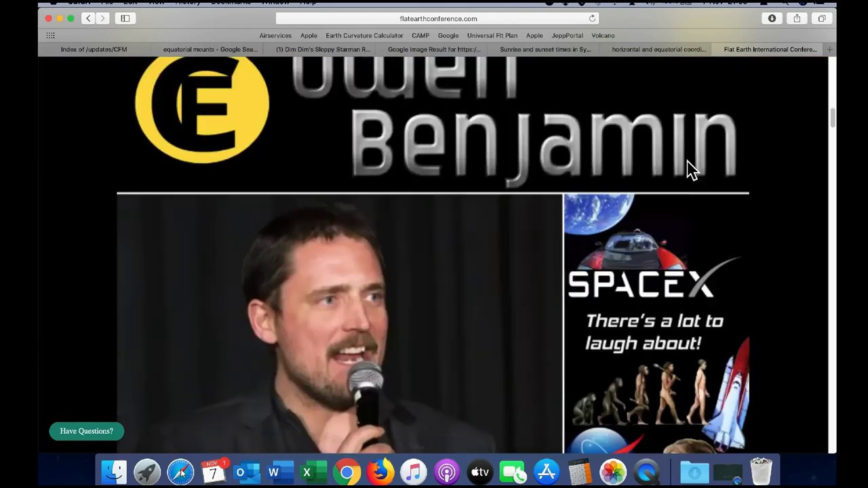Click the Share icon in the toolbar
Image resolution: width=868 pixels, height=488 pixels.
click(x=797, y=18)
